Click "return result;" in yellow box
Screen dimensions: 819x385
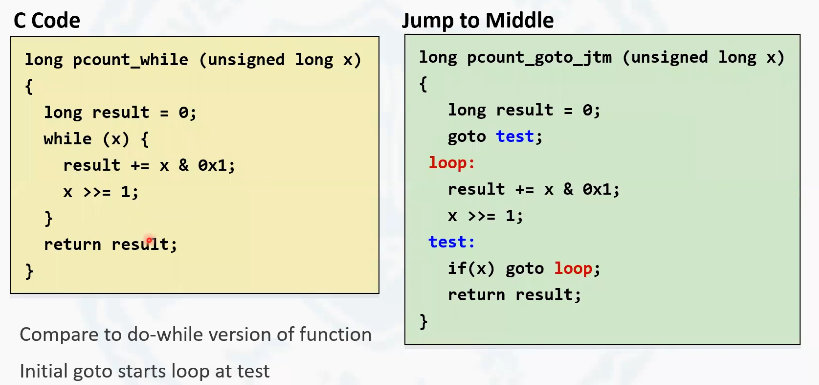(x=111, y=244)
